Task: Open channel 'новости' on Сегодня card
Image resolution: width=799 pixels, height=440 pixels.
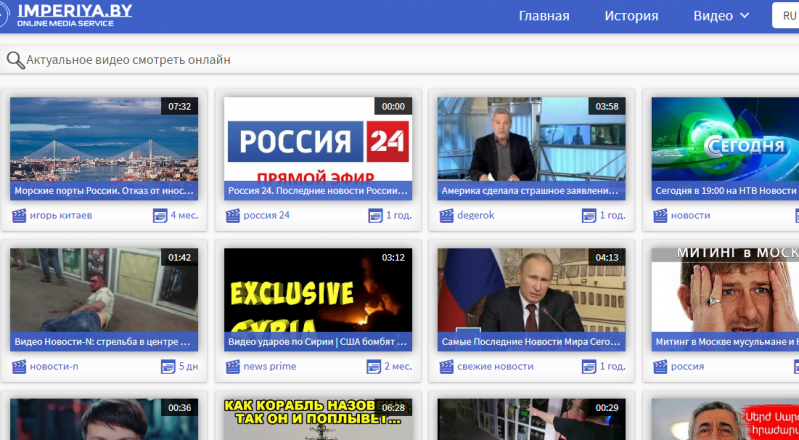Action: [x=690, y=215]
